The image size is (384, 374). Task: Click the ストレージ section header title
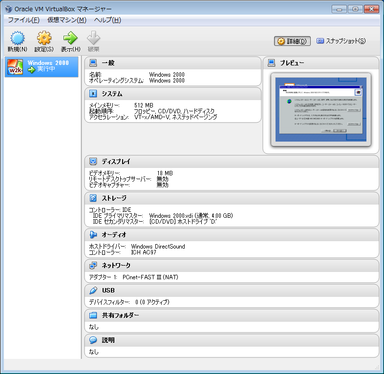(114, 198)
